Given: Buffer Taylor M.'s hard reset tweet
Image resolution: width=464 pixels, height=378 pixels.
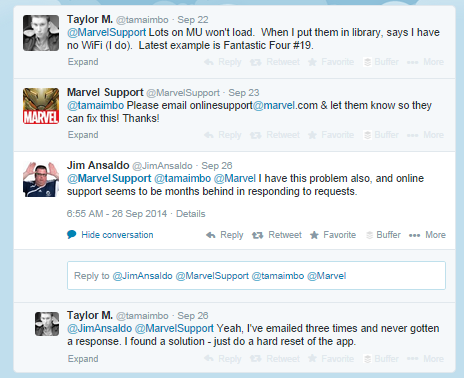Looking at the screenshot, I should 381,359.
